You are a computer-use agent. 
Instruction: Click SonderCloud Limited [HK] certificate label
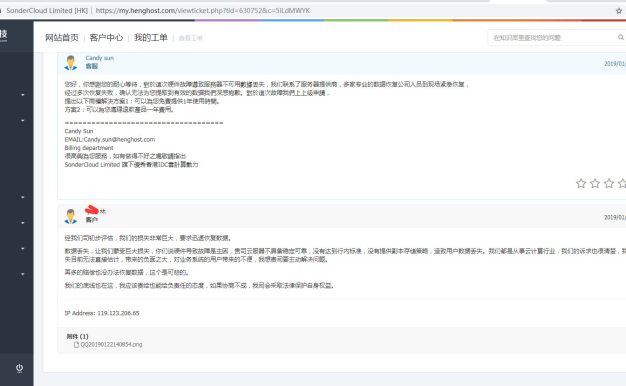47,10
